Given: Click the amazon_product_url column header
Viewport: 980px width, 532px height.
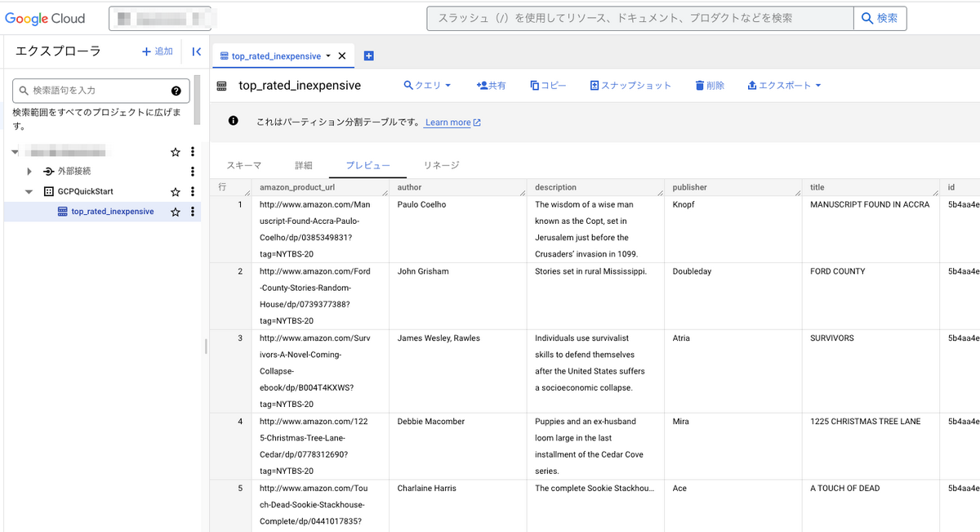Looking at the screenshot, I should [320, 187].
